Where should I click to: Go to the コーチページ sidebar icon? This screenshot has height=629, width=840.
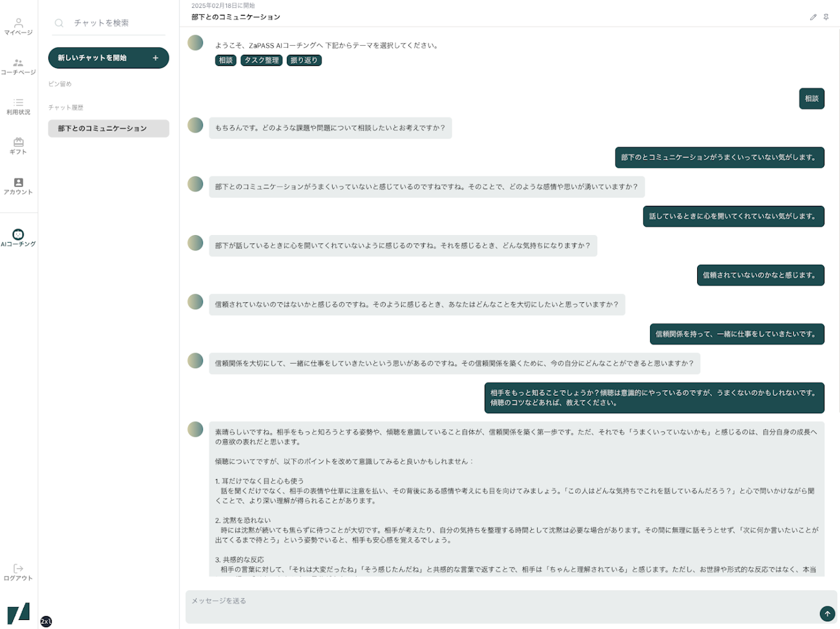[x=18, y=63]
